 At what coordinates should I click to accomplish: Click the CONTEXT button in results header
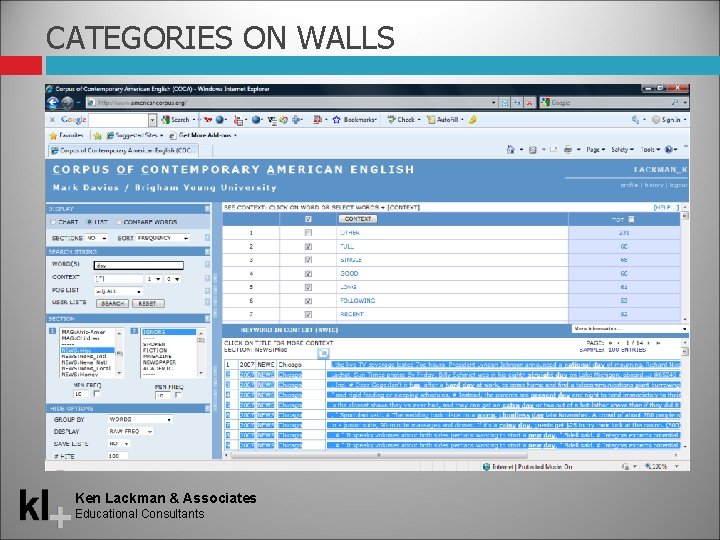358,219
